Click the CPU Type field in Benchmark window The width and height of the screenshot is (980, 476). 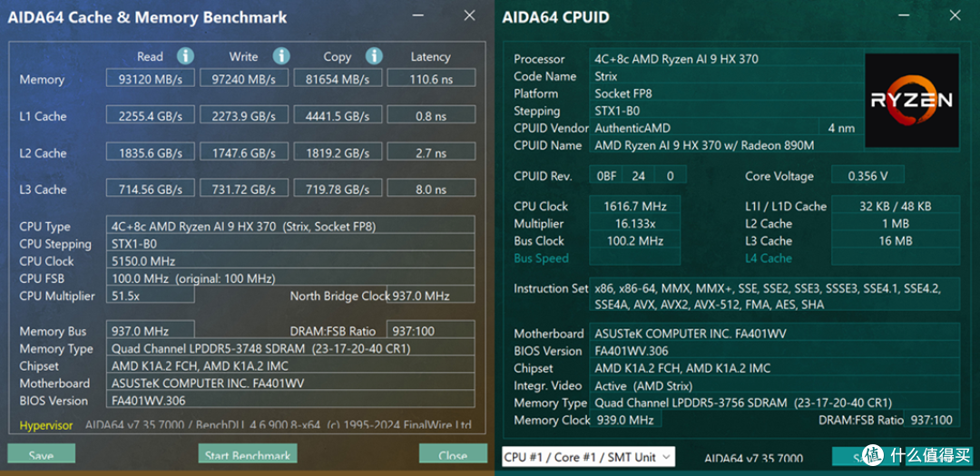click(290, 226)
